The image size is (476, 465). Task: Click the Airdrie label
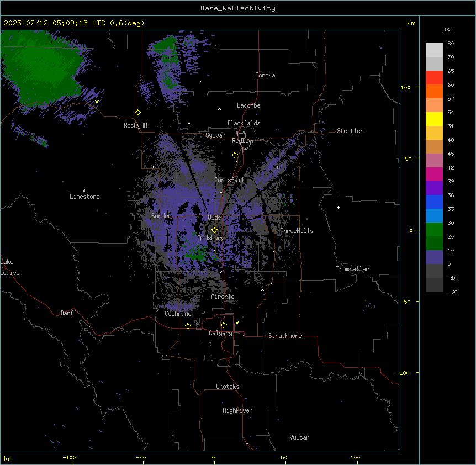(x=223, y=297)
